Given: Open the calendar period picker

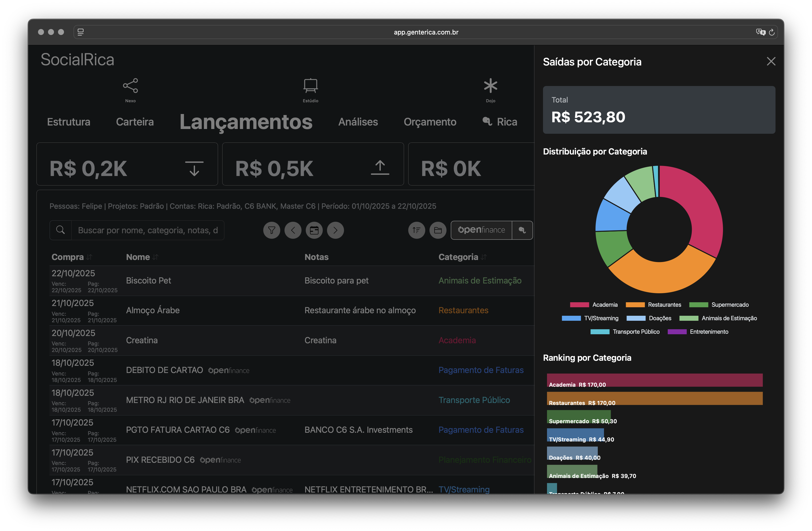Looking at the screenshot, I should click(314, 230).
